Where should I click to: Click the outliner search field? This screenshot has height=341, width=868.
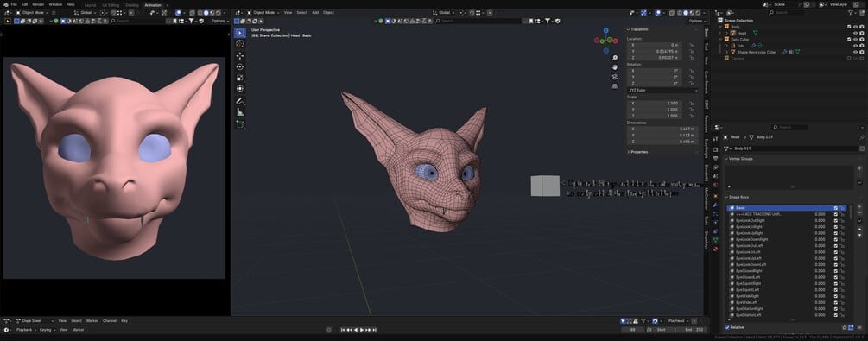point(787,12)
